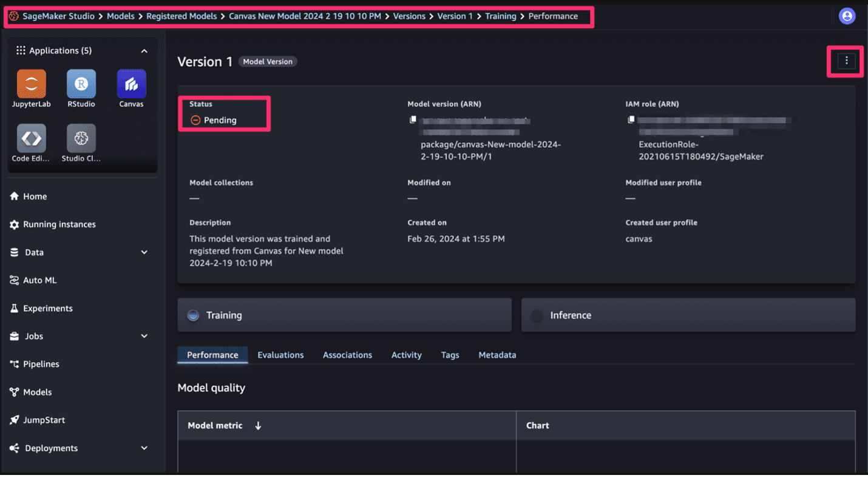Expand the Data sidebar chevron

coord(144,252)
